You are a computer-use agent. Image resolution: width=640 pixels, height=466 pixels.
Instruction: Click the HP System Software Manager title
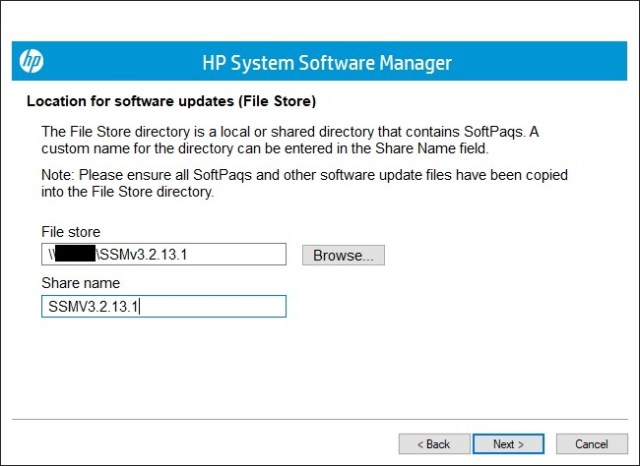(327, 63)
